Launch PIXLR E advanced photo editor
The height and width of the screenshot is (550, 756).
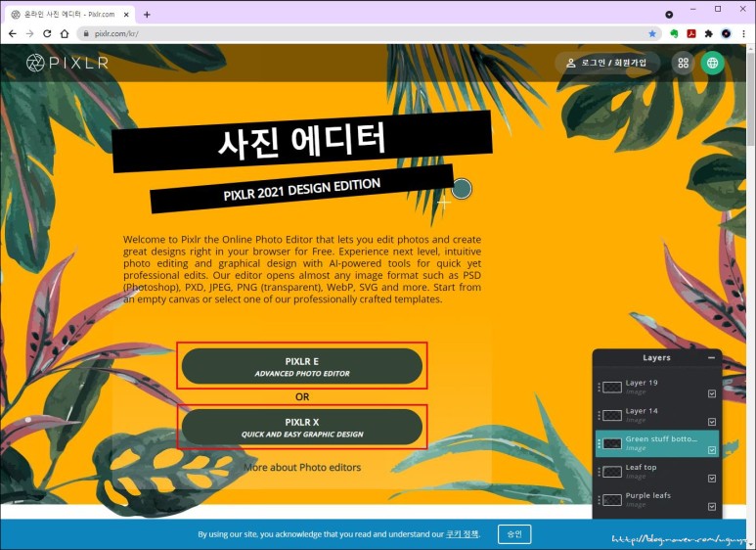[x=302, y=366]
